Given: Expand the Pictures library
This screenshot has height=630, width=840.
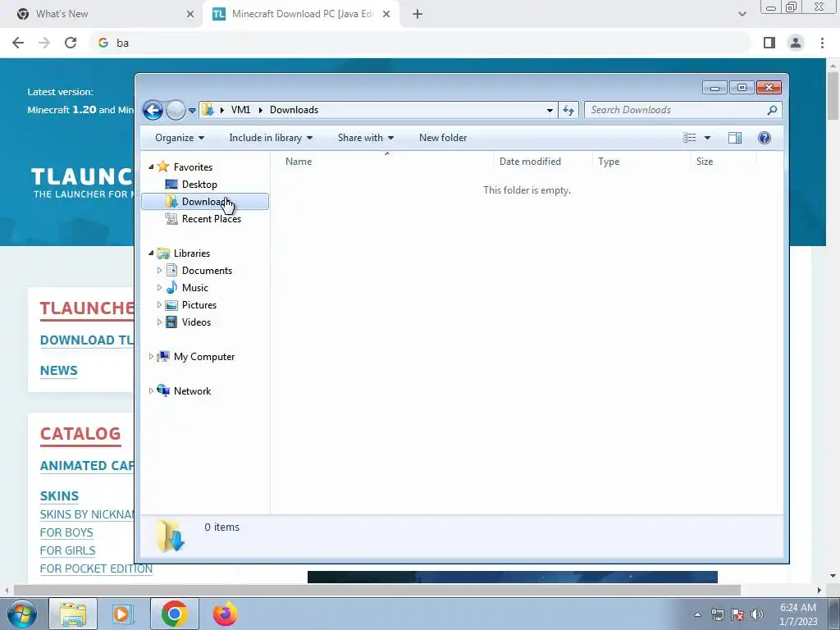Looking at the screenshot, I should click(x=159, y=305).
